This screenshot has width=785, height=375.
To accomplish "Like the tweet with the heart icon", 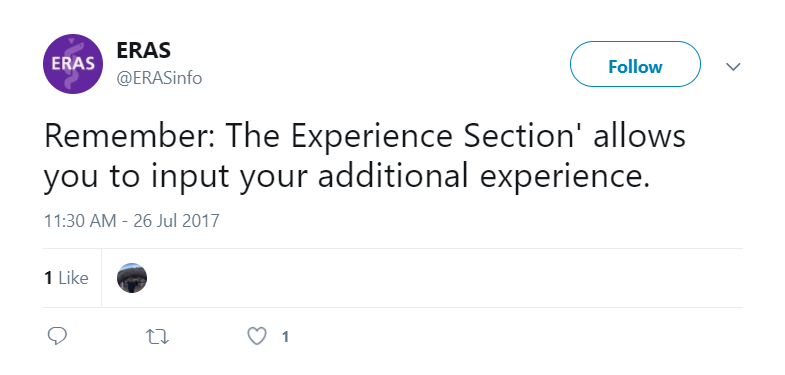I will (x=257, y=336).
